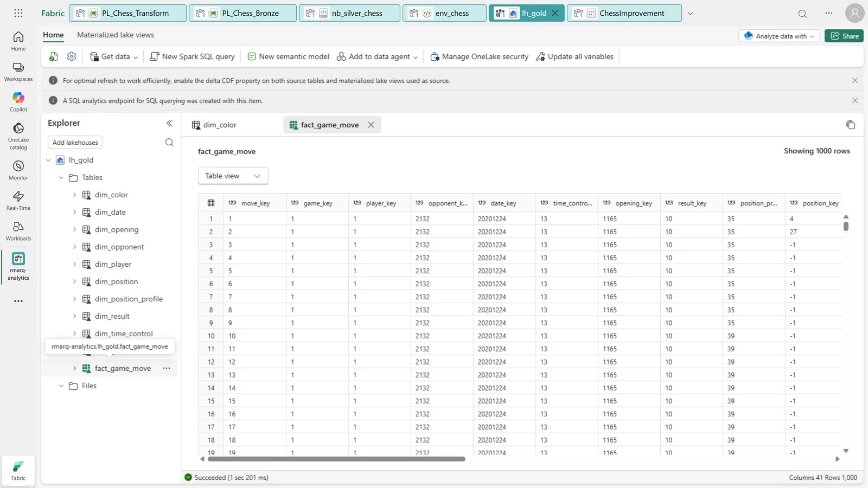
Task: Click Update all variables
Action: [575, 56]
